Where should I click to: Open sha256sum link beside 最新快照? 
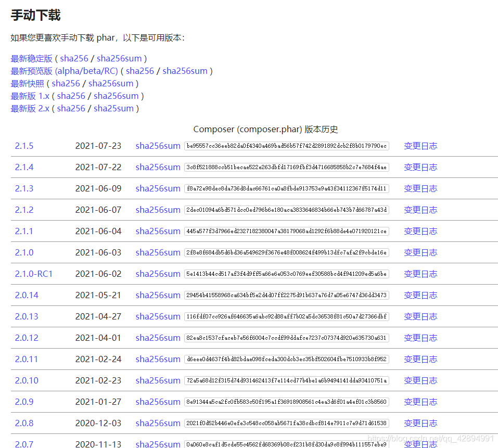click(111, 83)
